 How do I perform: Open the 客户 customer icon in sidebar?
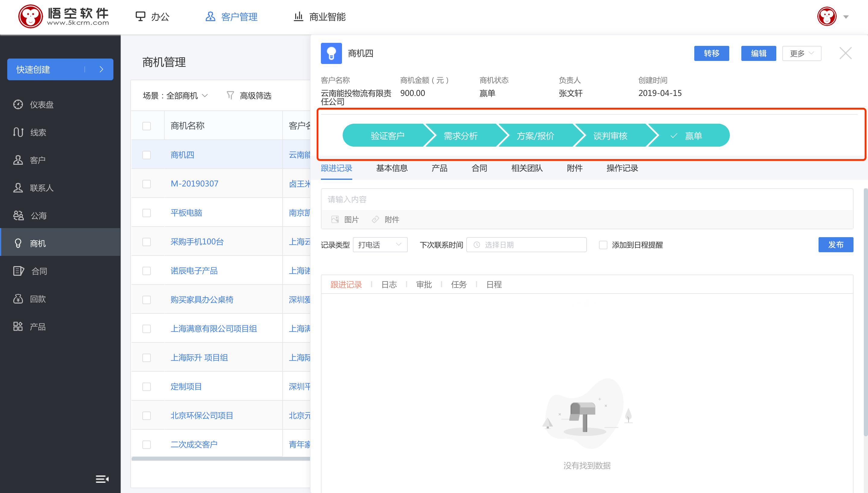click(18, 160)
